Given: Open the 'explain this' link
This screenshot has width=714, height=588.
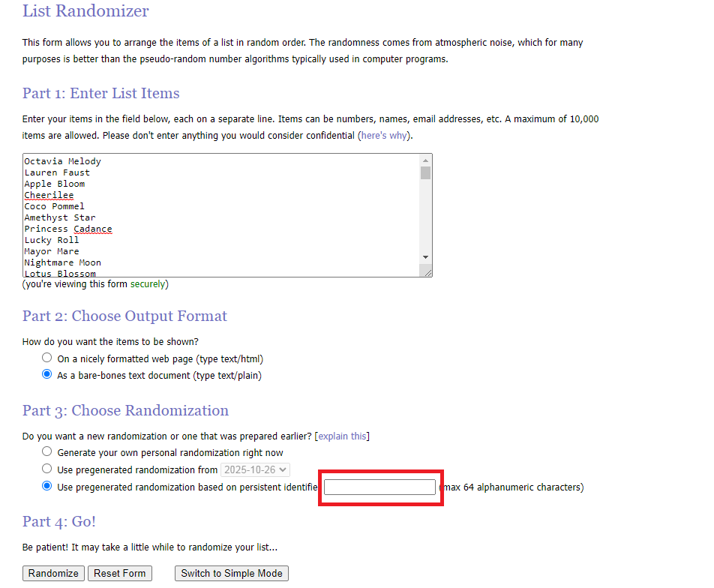Looking at the screenshot, I should tap(342, 436).
